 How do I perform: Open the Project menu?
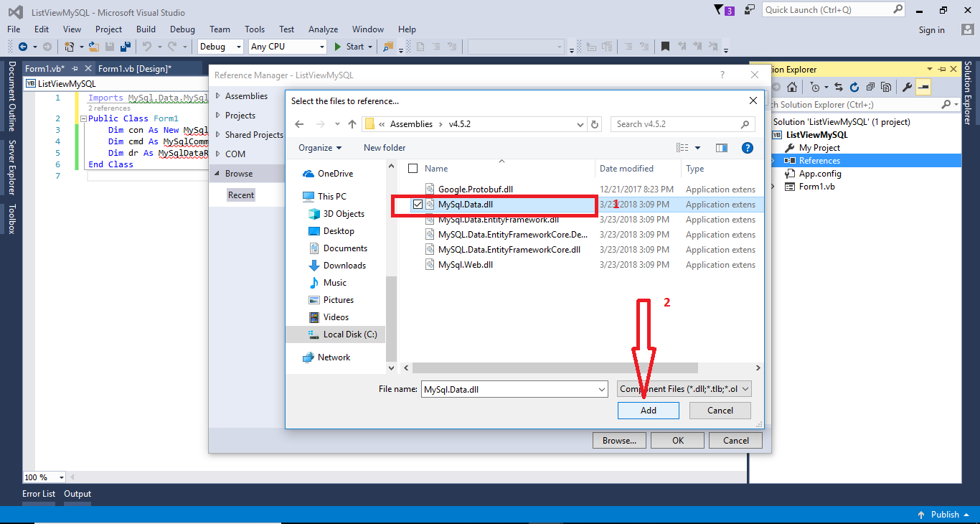109,29
